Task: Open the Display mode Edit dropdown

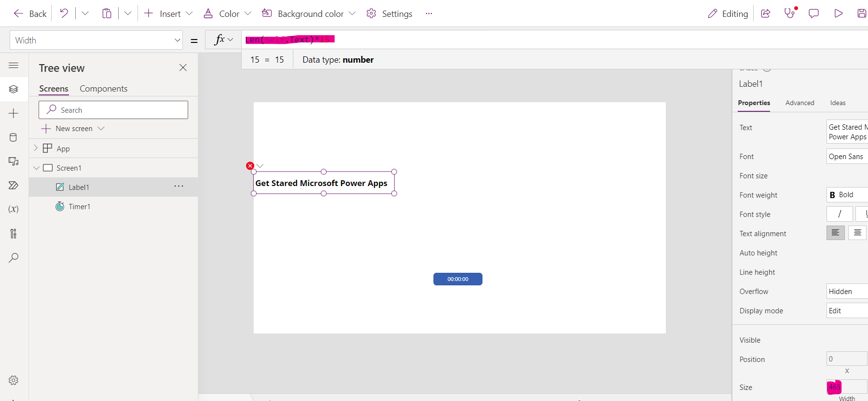Action: click(847, 310)
